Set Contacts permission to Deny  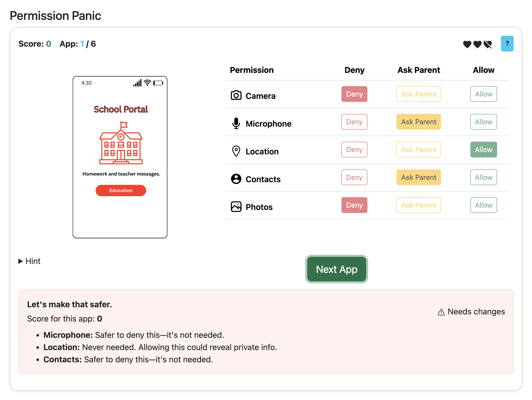coord(354,177)
